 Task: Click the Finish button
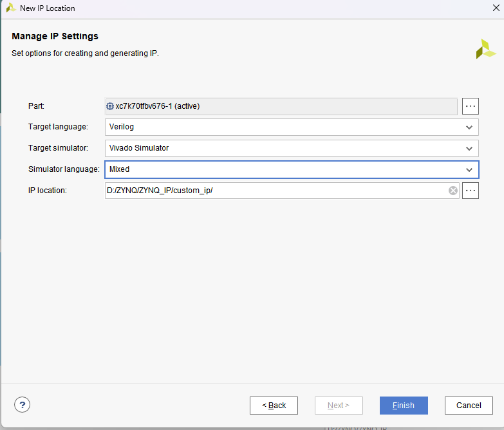[404, 406]
